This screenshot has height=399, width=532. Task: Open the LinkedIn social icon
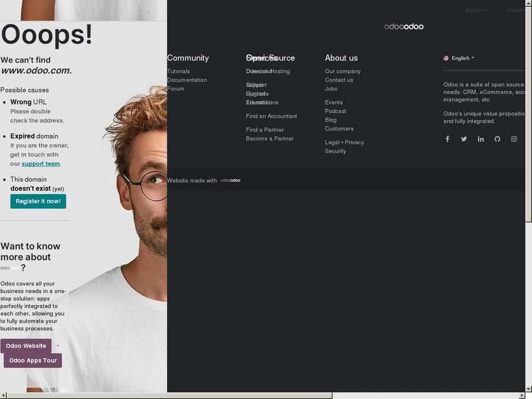pyautogui.click(x=481, y=139)
